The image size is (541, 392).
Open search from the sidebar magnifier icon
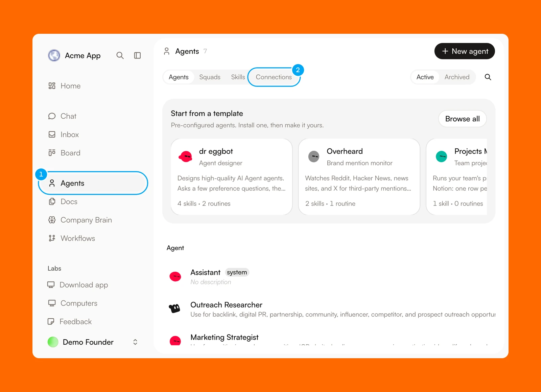[120, 55]
